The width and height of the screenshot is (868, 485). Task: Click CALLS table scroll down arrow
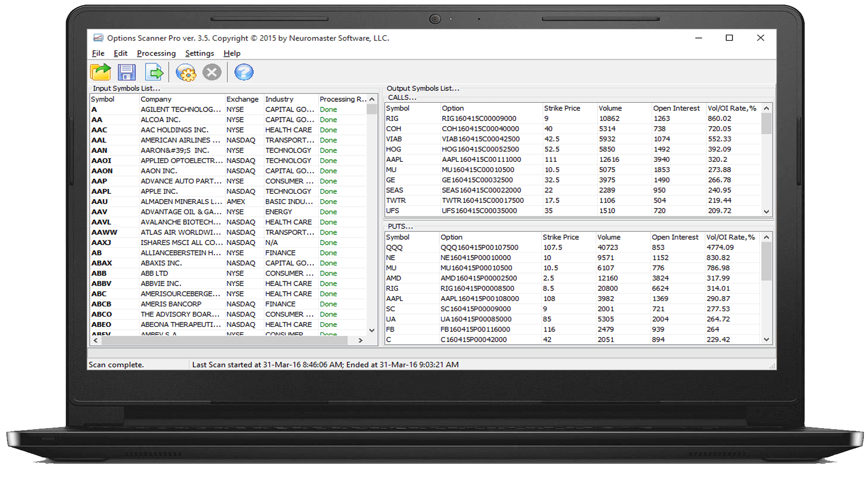coord(766,212)
